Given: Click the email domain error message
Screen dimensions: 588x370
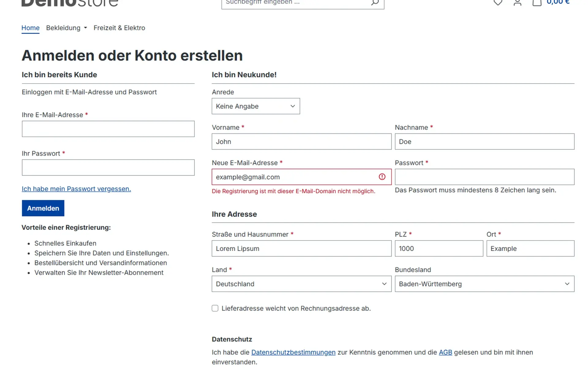Looking at the screenshot, I should 293,191.
